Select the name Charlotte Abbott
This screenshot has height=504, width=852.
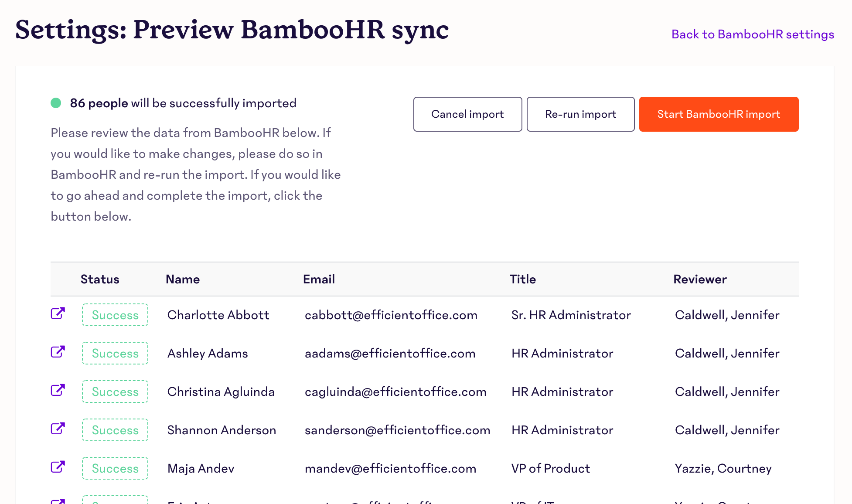[218, 315]
